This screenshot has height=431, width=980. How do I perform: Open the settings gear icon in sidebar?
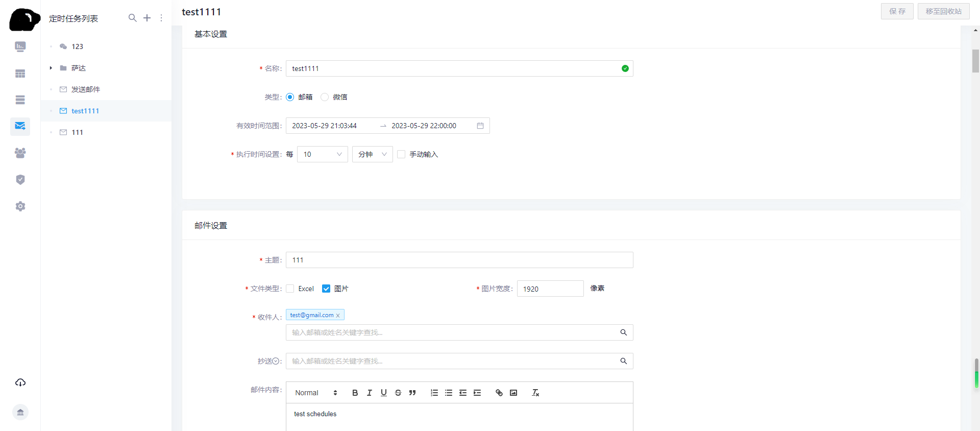pyautogui.click(x=20, y=206)
